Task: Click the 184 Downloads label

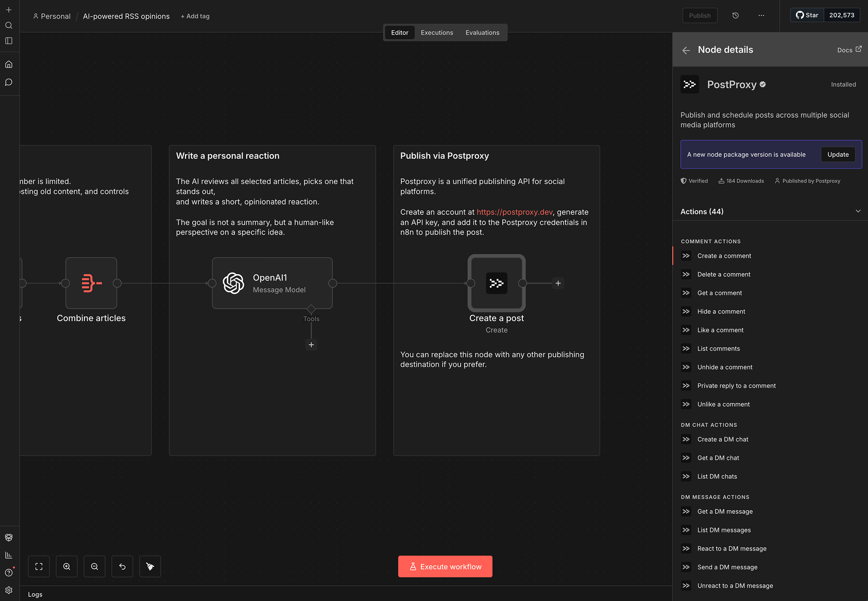Action: tap(741, 181)
